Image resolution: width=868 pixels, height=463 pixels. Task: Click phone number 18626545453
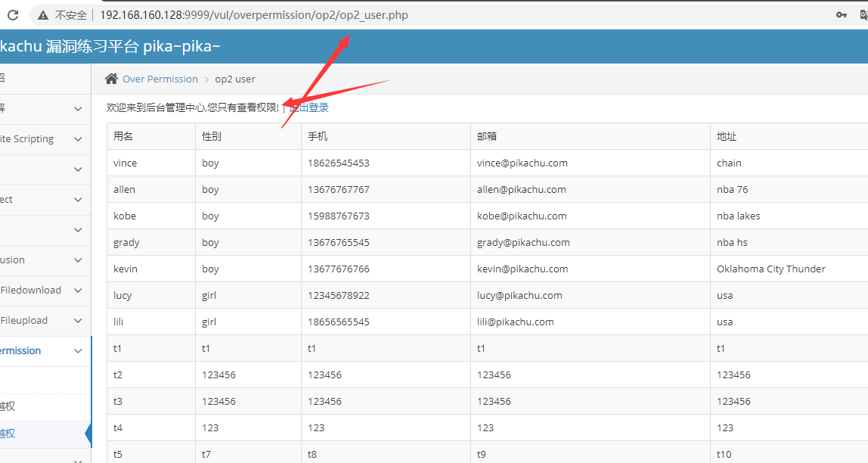point(339,163)
